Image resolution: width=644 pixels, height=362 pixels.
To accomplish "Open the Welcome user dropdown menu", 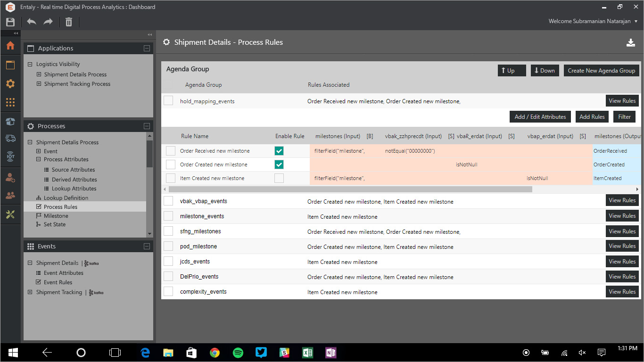I will click(x=593, y=21).
